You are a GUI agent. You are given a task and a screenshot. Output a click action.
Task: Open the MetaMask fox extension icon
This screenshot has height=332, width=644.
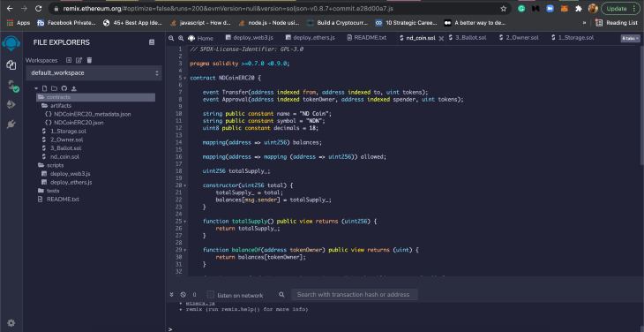[x=564, y=8]
